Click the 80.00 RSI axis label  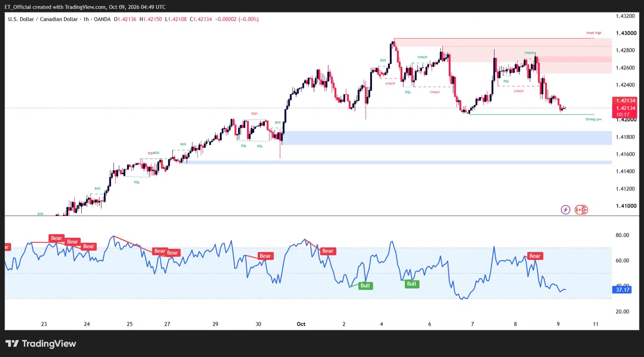(623, 235)
